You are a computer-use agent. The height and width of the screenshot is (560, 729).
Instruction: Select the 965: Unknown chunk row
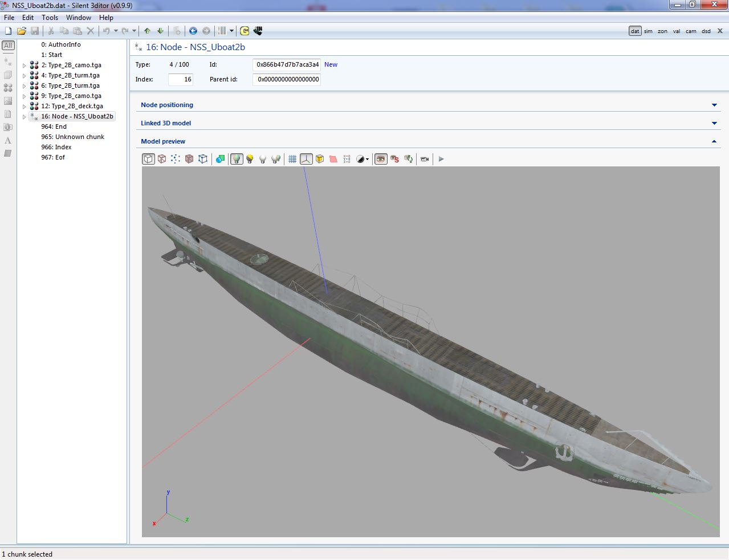[x=72, y=137]
